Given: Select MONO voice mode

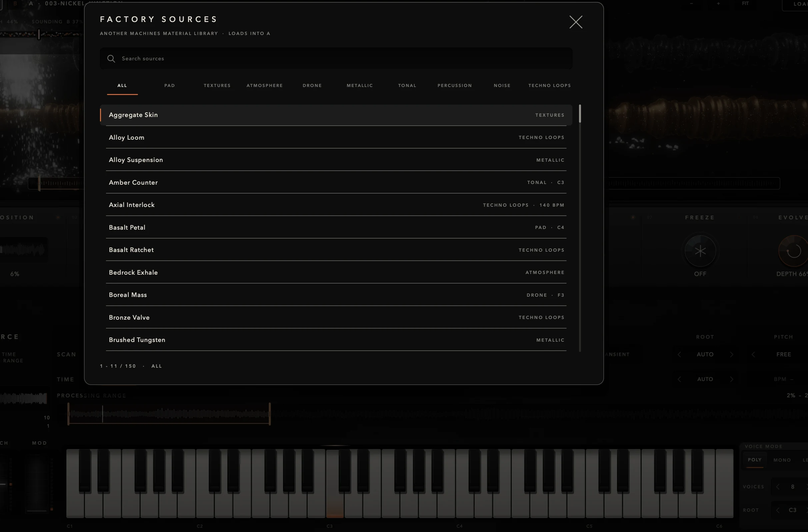Looking at the screenshot, I should pos(782,460).
